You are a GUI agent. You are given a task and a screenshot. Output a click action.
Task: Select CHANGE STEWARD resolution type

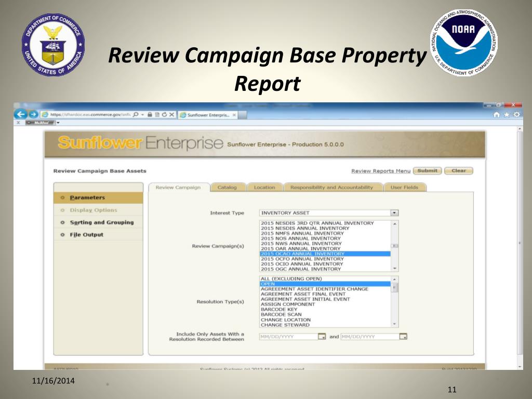[325, 325]
